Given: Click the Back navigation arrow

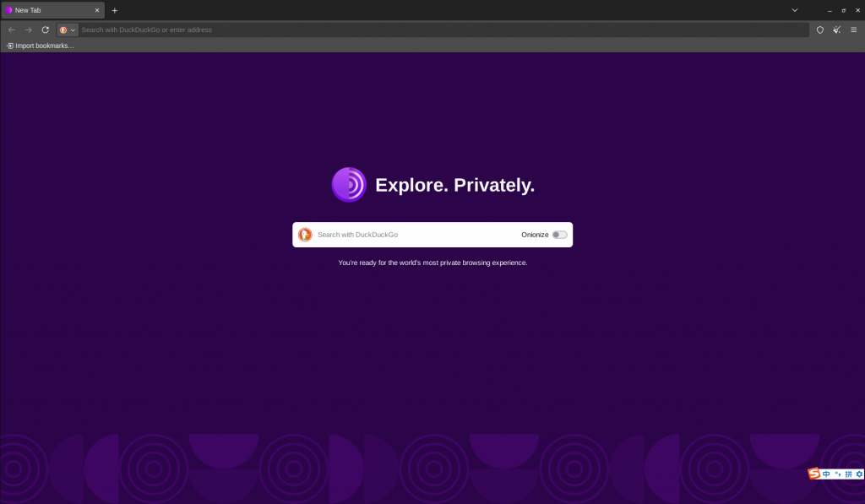Looking at the screenshot, I should (12, 30).
